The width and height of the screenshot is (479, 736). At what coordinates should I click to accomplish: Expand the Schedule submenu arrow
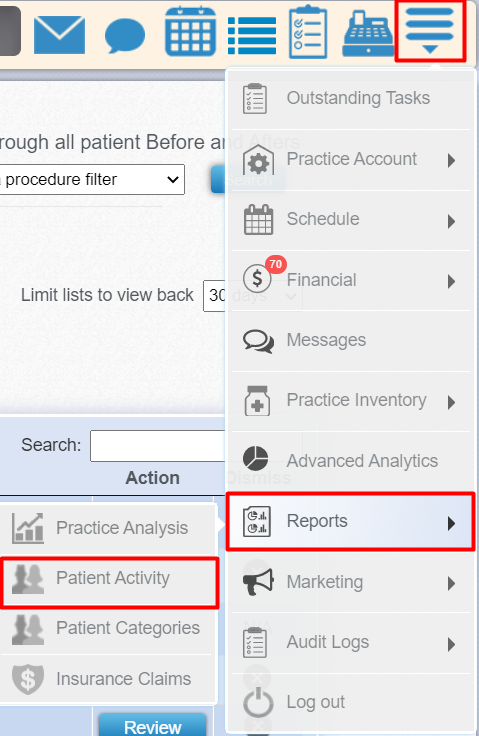(x=451, y=221)
